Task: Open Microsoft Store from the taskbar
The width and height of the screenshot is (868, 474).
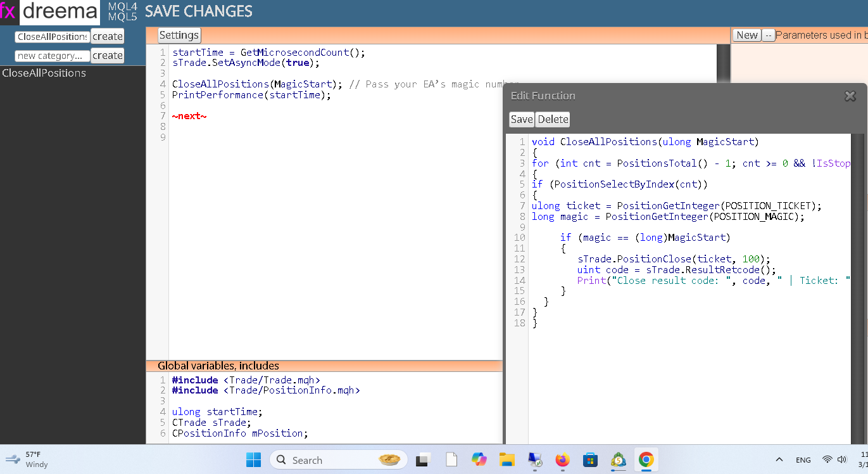Action: click(590, 459)
